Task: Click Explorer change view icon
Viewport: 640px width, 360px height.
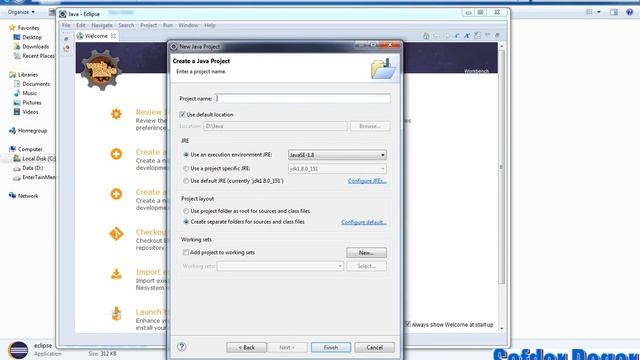Action: (589, 12)
